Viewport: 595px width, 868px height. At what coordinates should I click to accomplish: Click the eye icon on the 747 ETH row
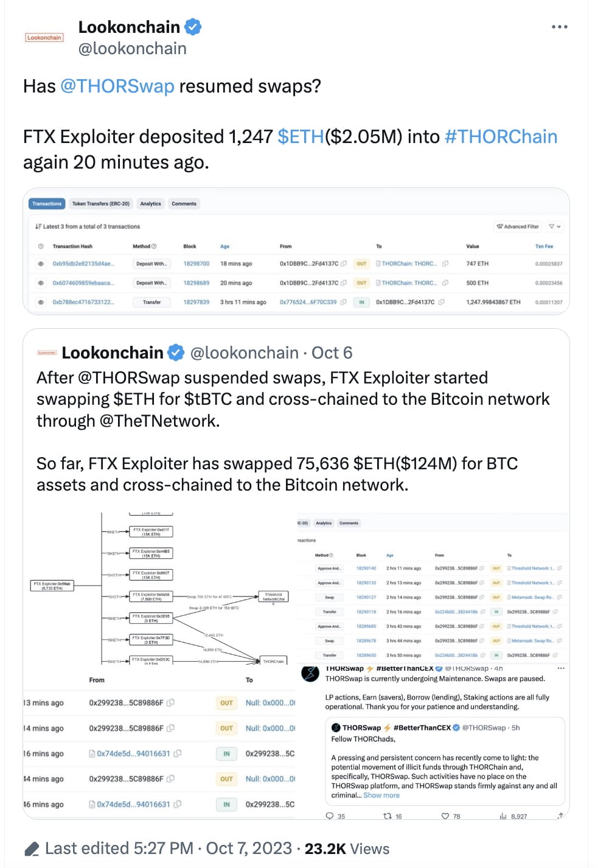tap(41, 264)
